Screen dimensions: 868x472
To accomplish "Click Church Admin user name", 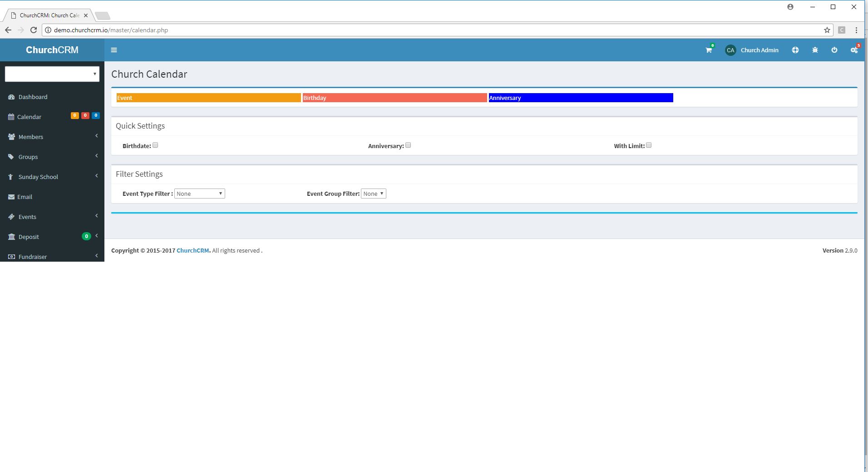I will [x=759, y=50].
